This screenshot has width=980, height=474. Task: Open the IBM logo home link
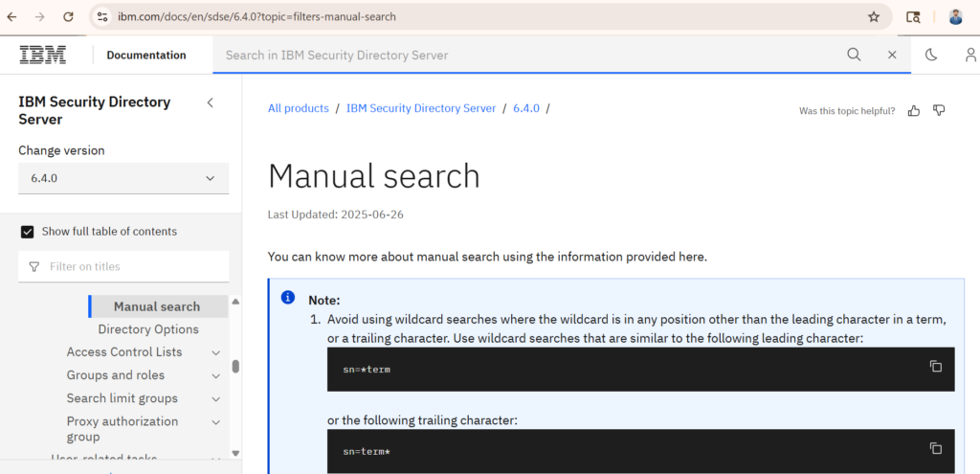coord(42,55)
